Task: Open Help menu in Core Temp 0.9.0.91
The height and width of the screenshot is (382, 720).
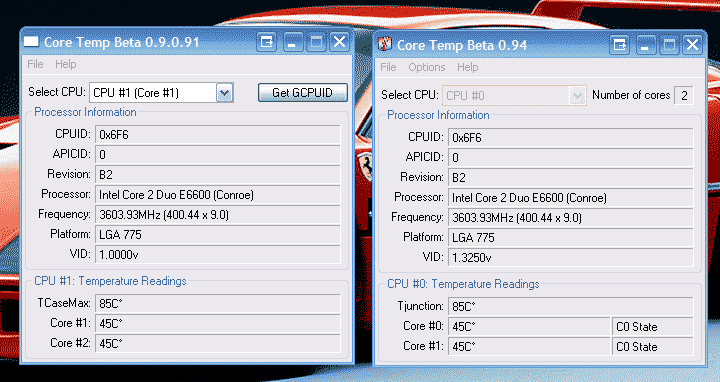Action: [x=66, y=64]
